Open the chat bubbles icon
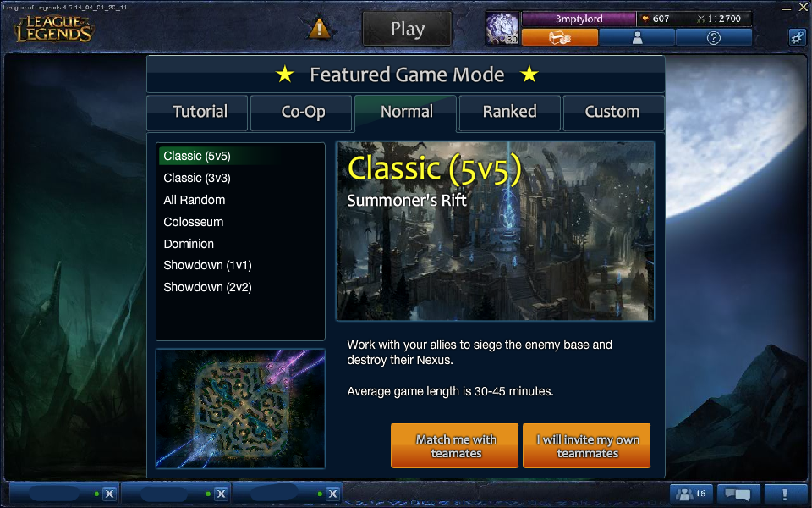 [x=738, y=494]
